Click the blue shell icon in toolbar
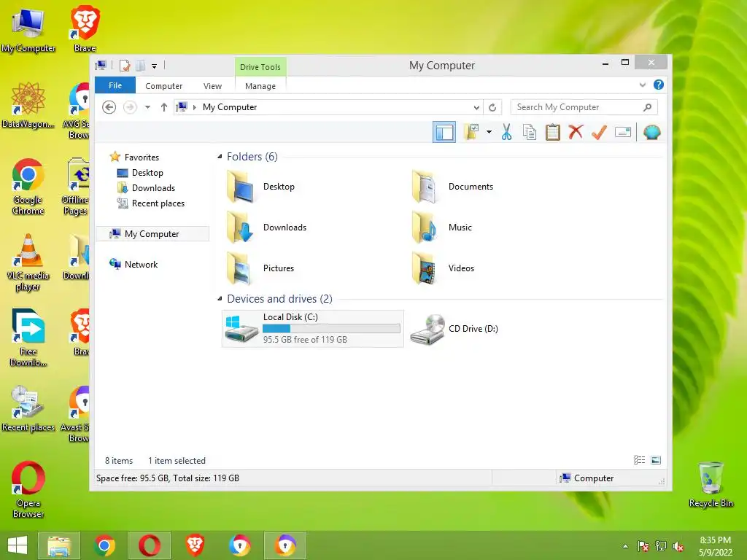Viewport: 747px width, 560px height. [x=651, y=132]
